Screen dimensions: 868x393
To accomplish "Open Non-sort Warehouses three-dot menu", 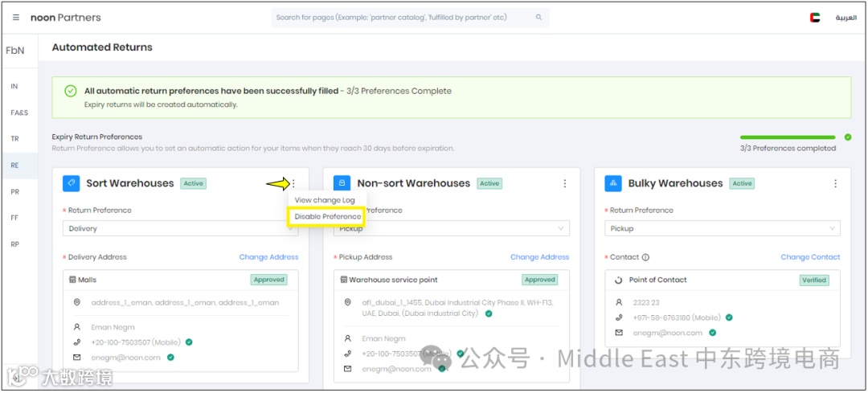I will tap(565, 183).
